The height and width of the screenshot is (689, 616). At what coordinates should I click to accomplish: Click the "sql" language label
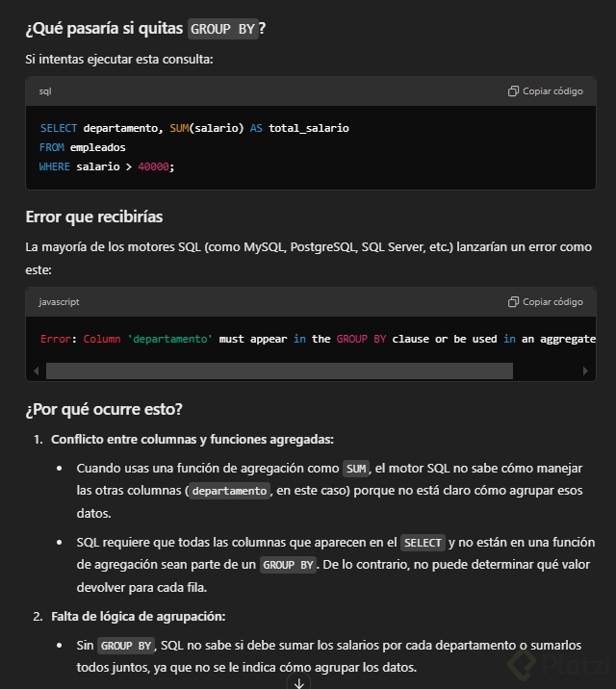pyautogui.click(x=45, y=91)
